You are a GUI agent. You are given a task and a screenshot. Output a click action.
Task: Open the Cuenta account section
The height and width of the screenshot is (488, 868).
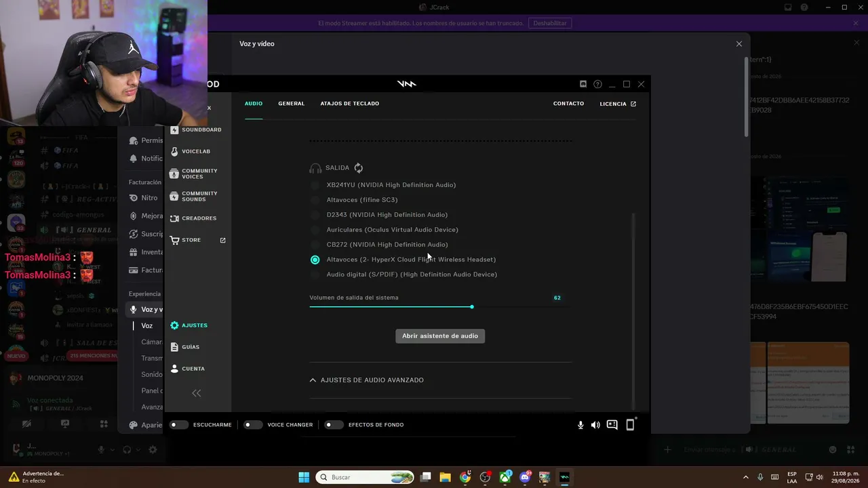[x=188, y=369]
